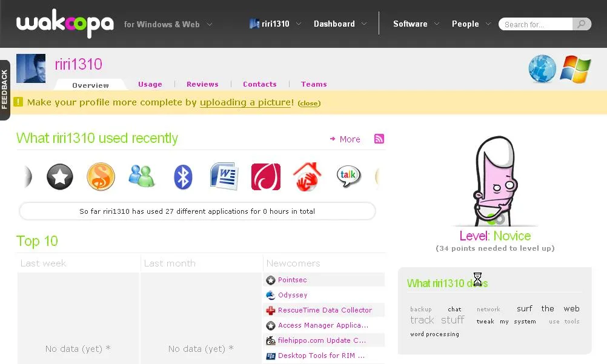Click the track stuff tag

(x=437, y=320)
